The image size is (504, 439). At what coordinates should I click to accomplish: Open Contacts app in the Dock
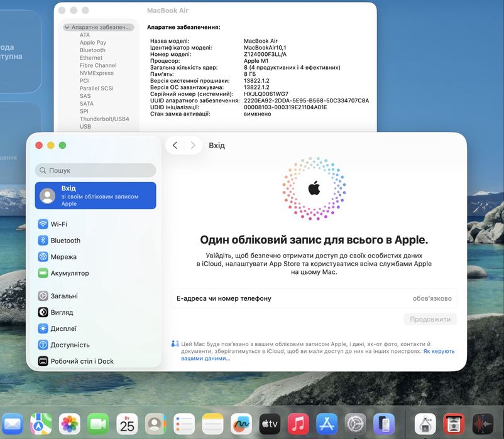click(x=156, y=424)
